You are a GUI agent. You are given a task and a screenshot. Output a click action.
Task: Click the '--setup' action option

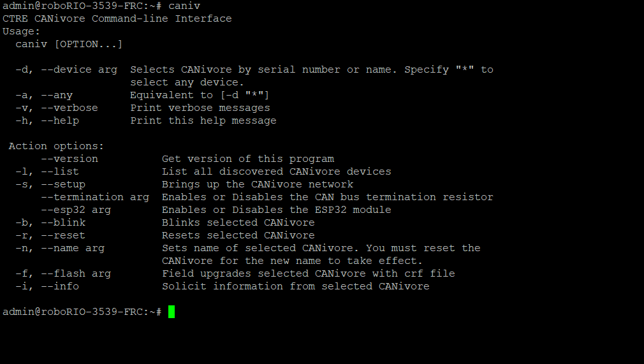coord(63,184)
